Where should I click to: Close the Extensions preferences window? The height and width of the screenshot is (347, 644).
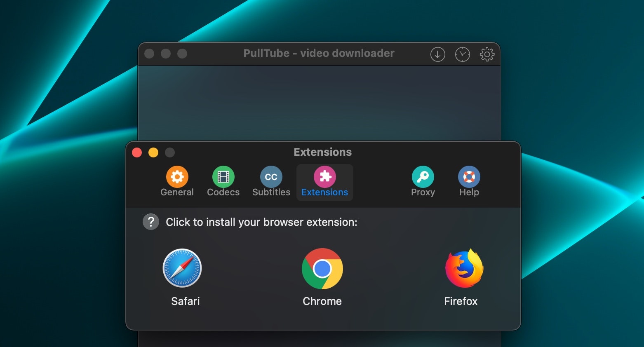coord(137,152)
